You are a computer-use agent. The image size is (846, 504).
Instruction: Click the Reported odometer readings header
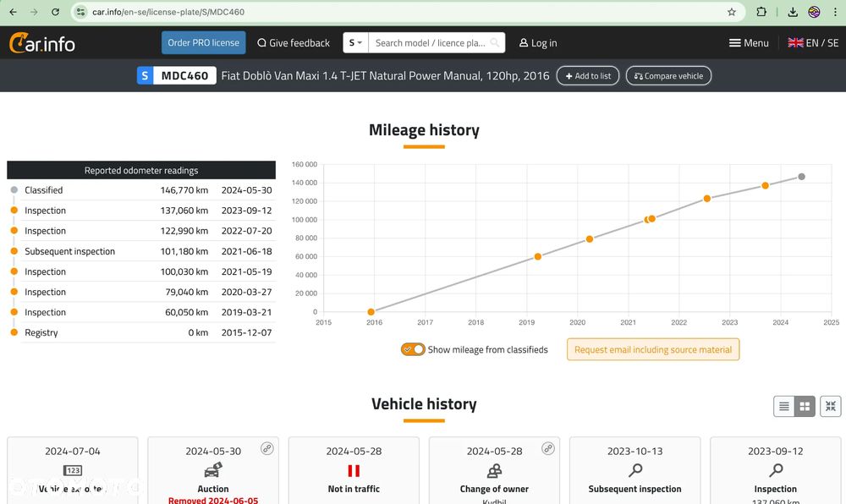(x=141, y=170)
